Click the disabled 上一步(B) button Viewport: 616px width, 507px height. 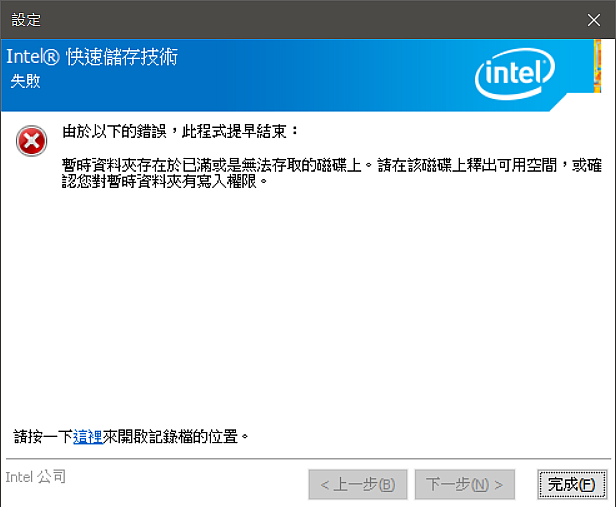coord(358,484)
